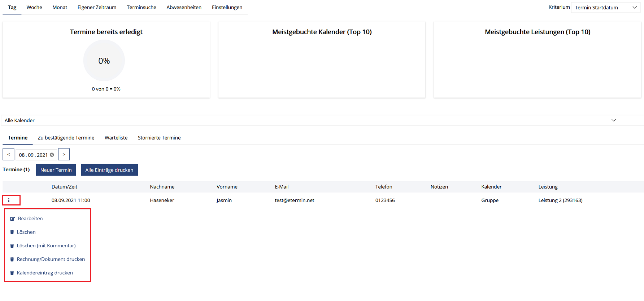Switch to the Woche tab
The image size is (644, 301).
pyautogui.click(x=34, y=7)
